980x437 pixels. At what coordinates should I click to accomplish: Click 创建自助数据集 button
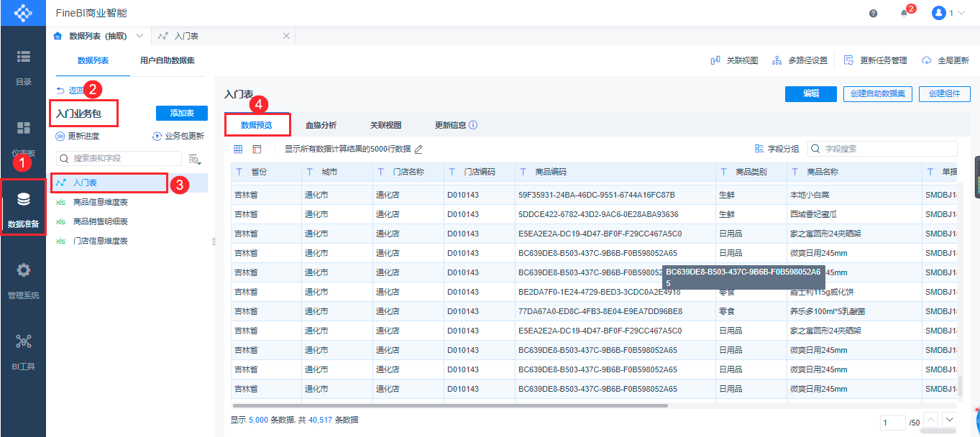[878, 93]
